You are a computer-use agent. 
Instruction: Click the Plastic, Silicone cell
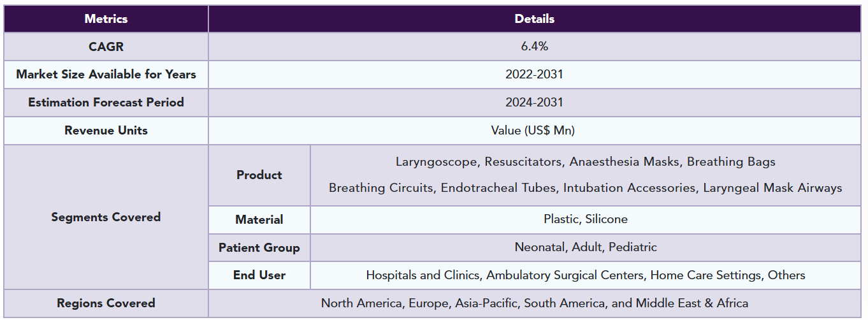click(585, 219)
